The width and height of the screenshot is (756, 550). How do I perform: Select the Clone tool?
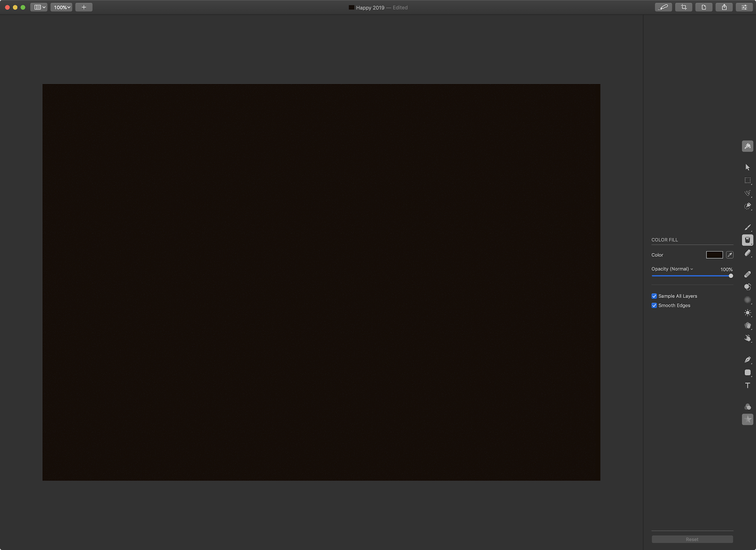[x=747, y=287]
